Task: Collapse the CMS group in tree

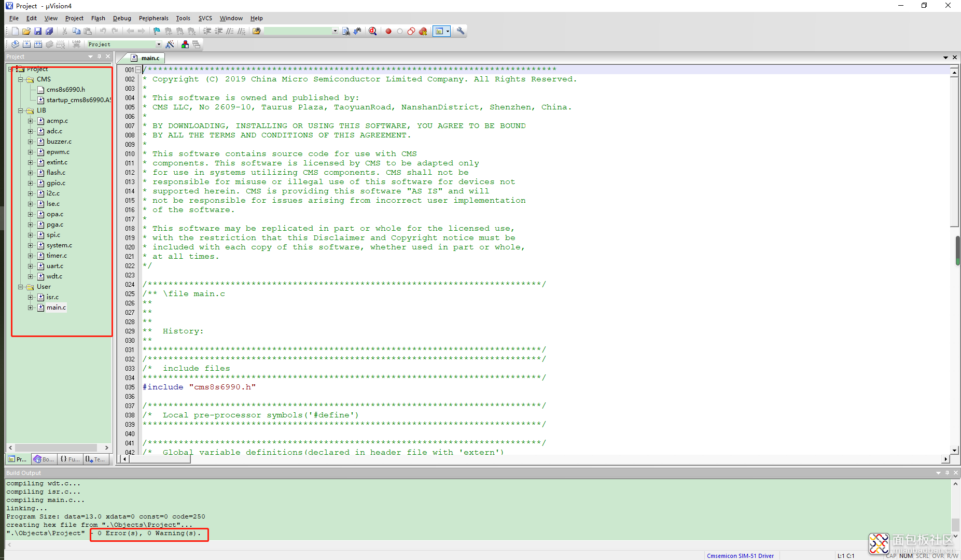Action: (21, 79)
